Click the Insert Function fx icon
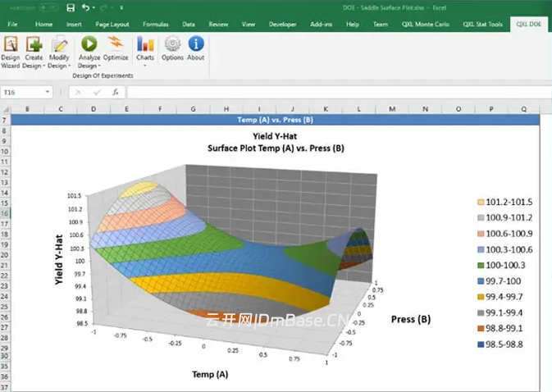552x392 pixels. pyautogui.click(x=115, y=92)
